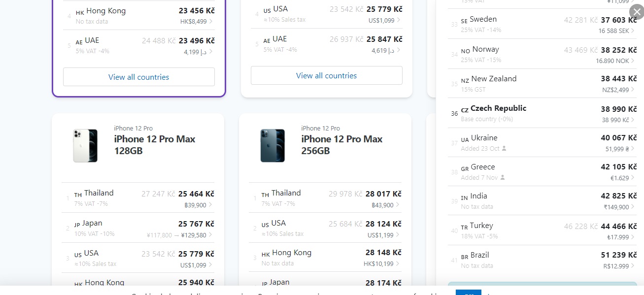The height and width of the screenshot is (295, 644).
Task: Open the blue iPhone 12 Pro Max image
Action: (x=272, y=146)
